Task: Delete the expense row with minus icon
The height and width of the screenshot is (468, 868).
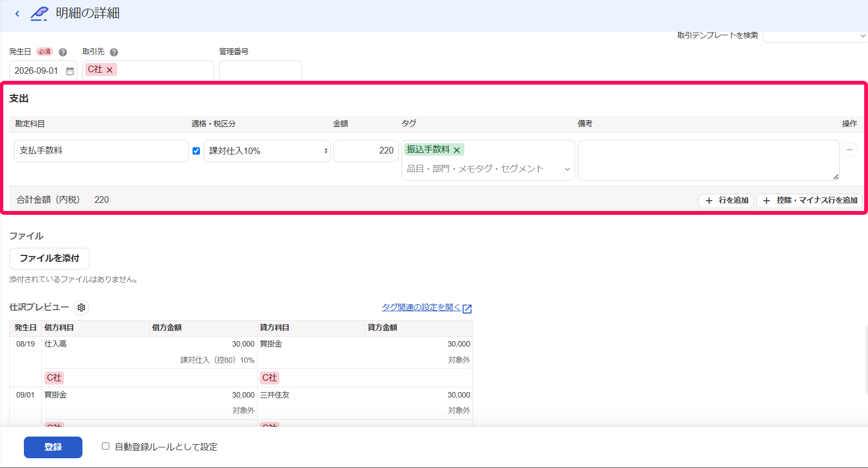Action: 850,150
